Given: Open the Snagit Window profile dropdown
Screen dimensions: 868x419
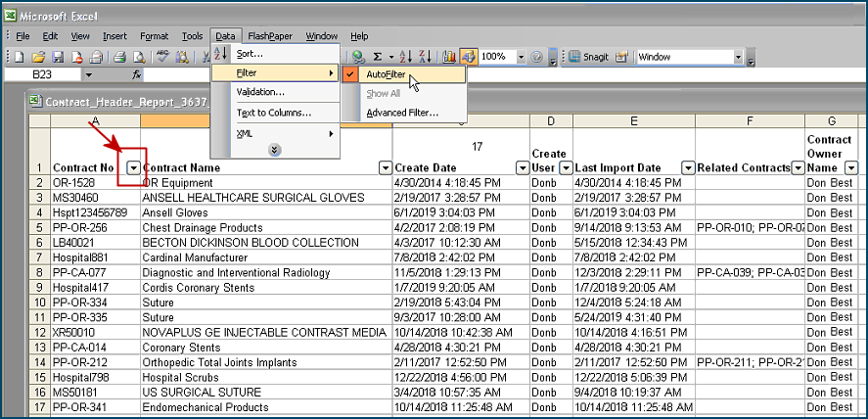Looking at the screenshot, I should 738,58.
